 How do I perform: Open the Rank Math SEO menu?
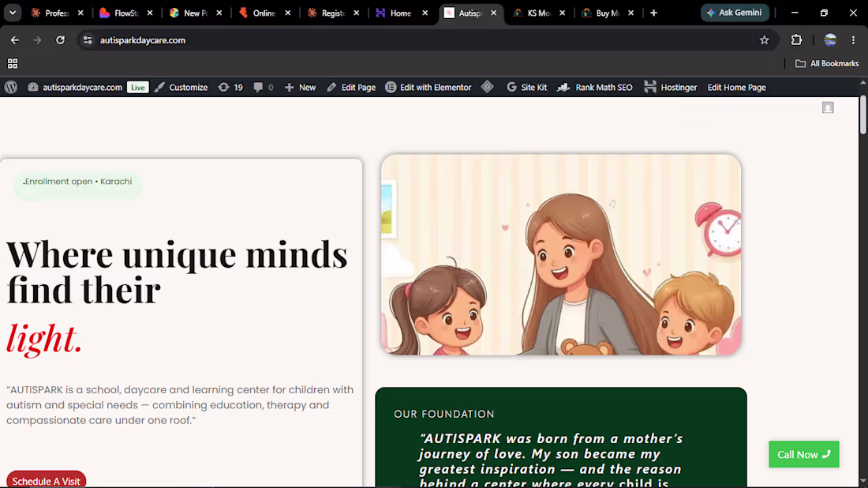point(594,87)
